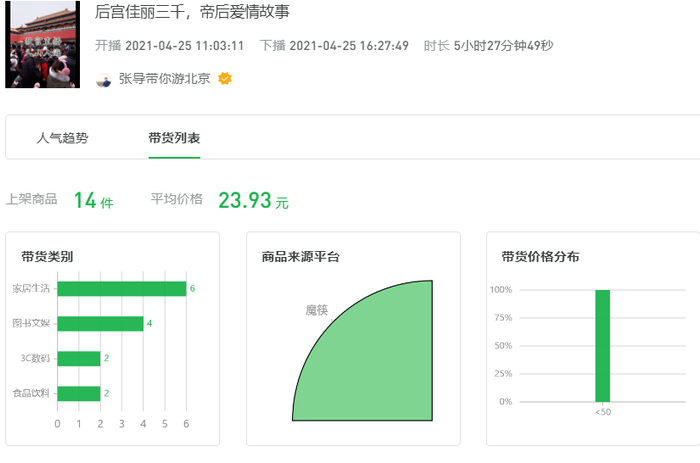This screenshot has height=463, width=700.
Task: Click the 图书文娱 bar in category chart
Action: pos(100,323)
